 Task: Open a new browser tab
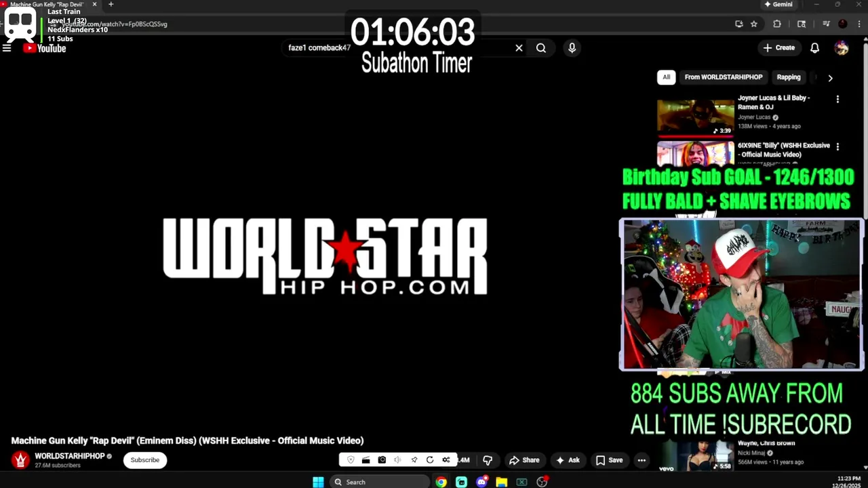[111, 4]
